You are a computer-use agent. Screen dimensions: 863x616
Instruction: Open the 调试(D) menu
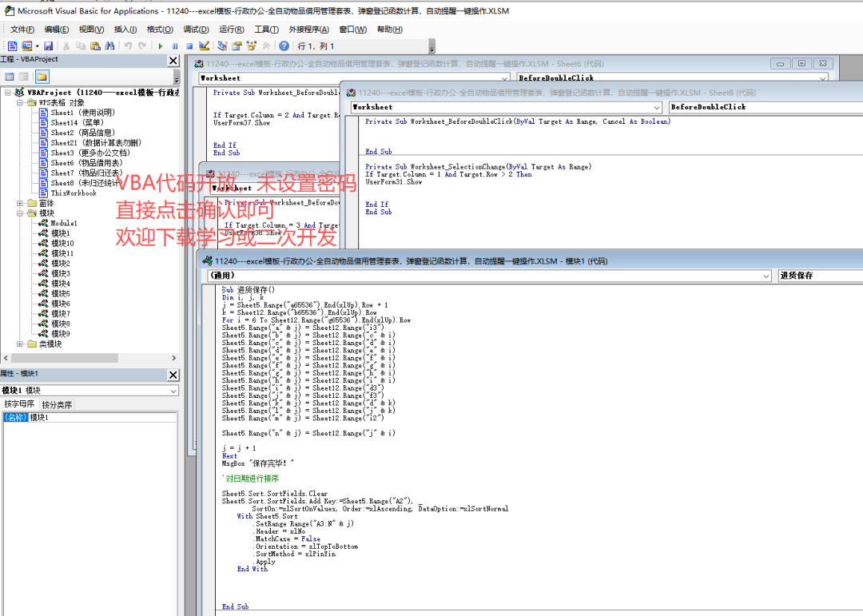(196, 30)
